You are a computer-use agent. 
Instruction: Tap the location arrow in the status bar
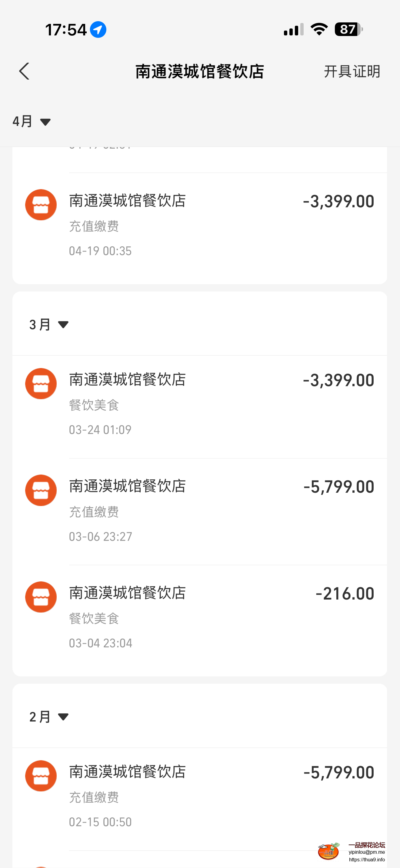pos(98,30)
